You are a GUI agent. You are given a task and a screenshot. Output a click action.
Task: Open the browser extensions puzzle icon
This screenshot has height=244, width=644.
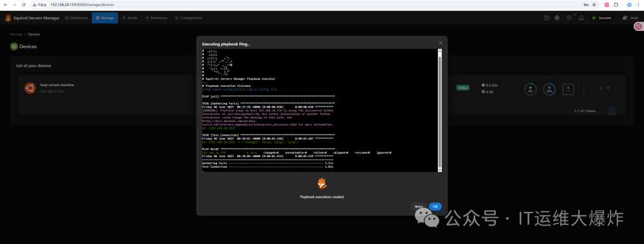click(616, 5)
